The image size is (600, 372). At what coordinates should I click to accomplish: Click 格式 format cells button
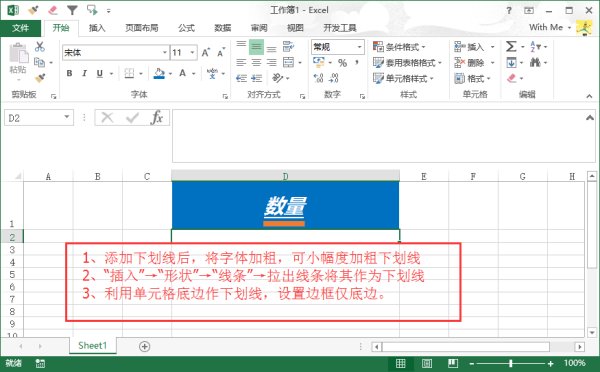473,78
